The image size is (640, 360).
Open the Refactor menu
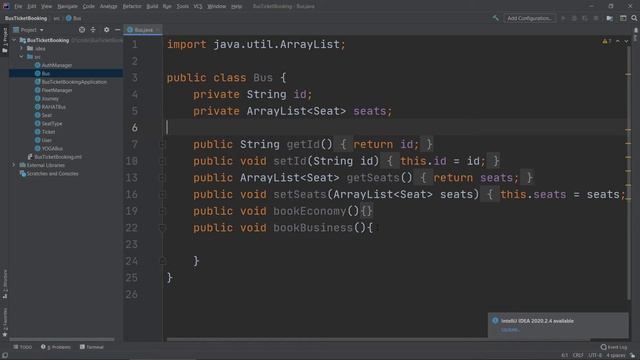click(132, 6)
